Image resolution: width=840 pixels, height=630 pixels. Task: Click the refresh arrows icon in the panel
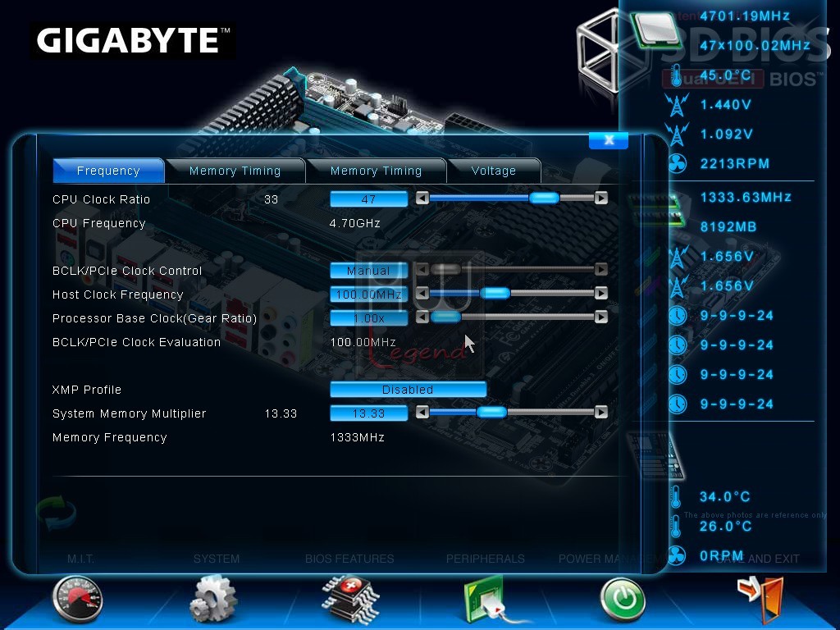pos(57,513)
